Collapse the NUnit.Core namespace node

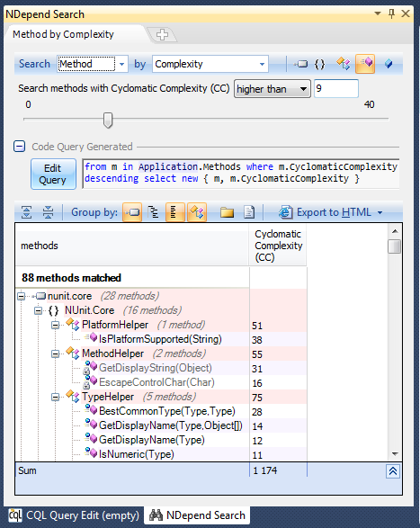(39, 310)
